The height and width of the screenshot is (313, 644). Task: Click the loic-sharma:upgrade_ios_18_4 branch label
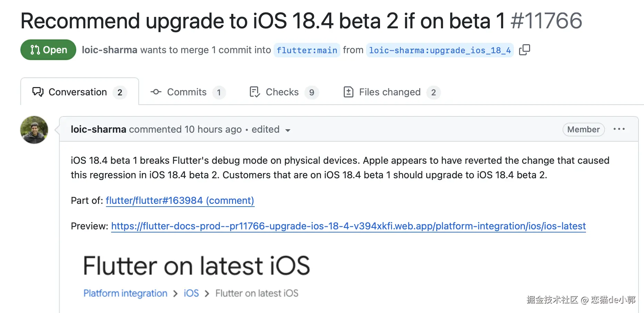(440, 50)
